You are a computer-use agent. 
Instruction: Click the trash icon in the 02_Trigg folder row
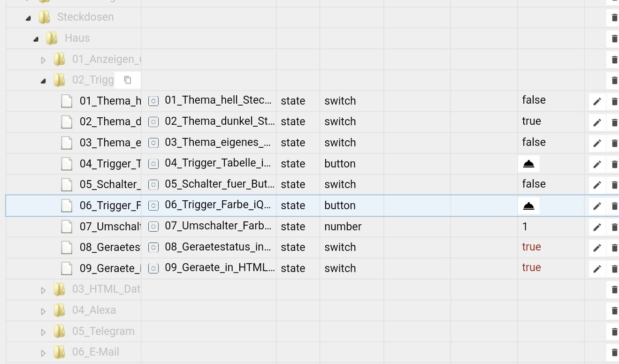tap(614, 80)
